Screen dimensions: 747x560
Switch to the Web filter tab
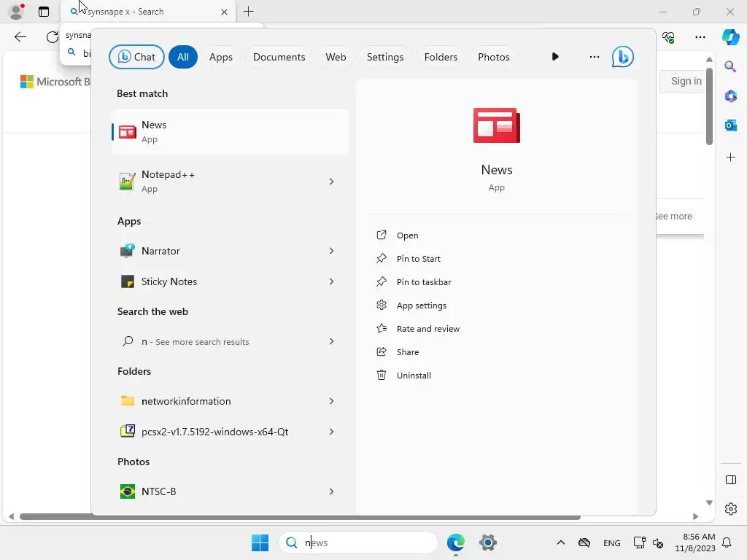336,57
